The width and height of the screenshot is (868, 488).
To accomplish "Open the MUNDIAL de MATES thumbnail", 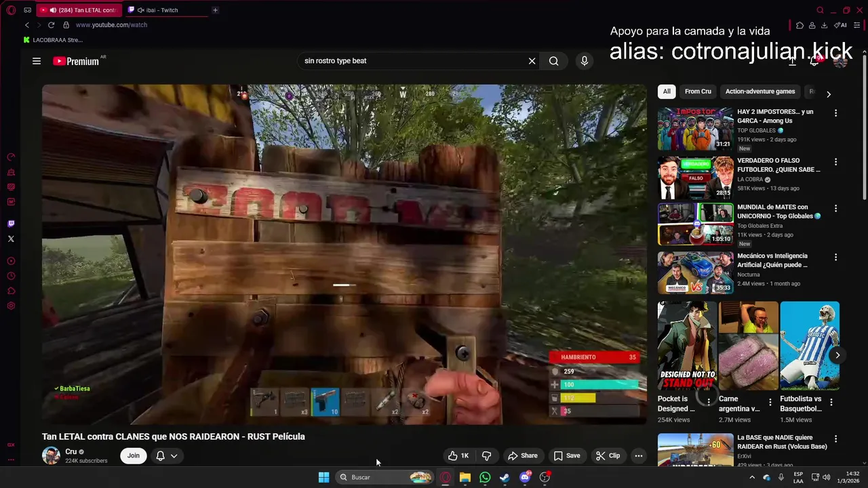I will tap(695, 224).
